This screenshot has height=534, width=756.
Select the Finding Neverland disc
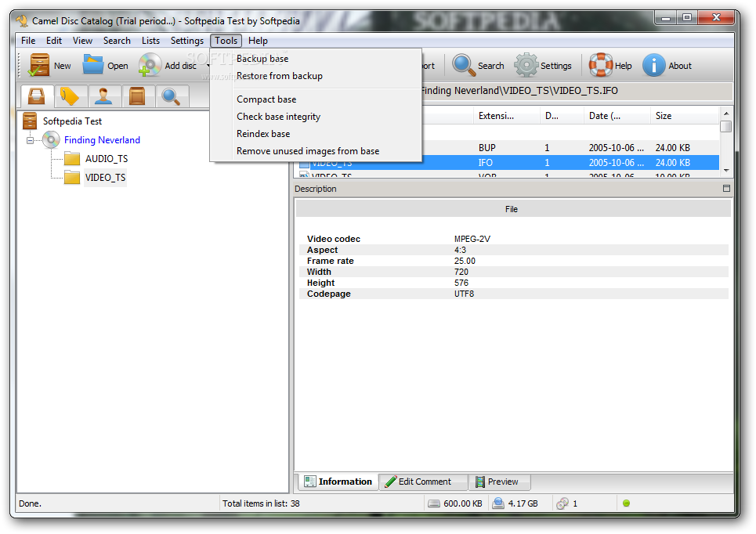tap(102, 140)
